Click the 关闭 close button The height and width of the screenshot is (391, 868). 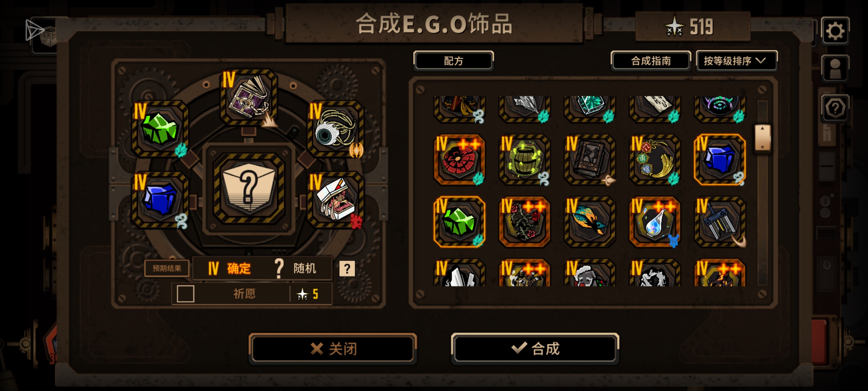(333, 349)
